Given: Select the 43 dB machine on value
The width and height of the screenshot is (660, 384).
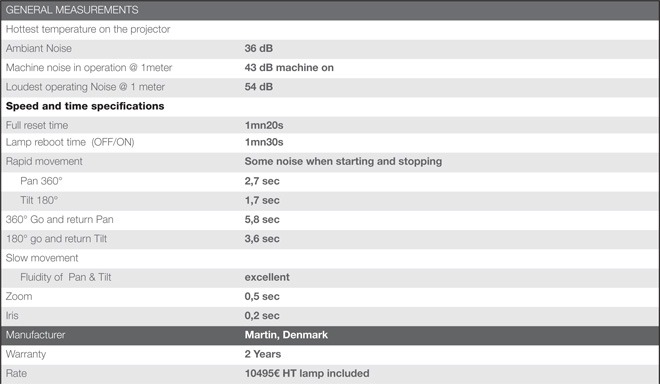Looking at the screenshot, I should (289, 68).
